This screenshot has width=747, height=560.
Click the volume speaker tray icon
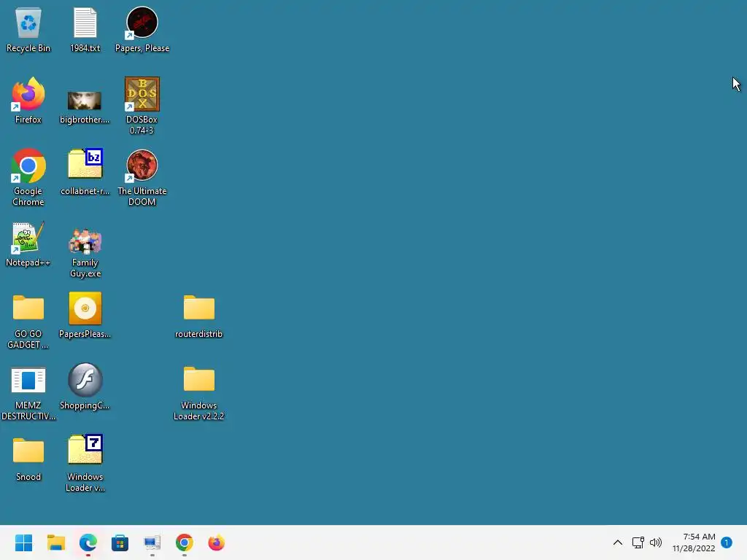pyautogui.click(x=656, y=542)
